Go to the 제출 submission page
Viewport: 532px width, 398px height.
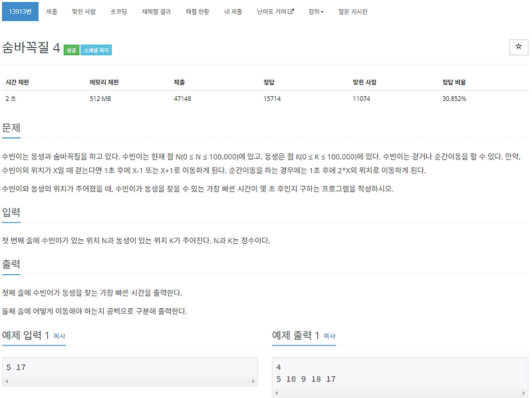[x=53, y=11]
